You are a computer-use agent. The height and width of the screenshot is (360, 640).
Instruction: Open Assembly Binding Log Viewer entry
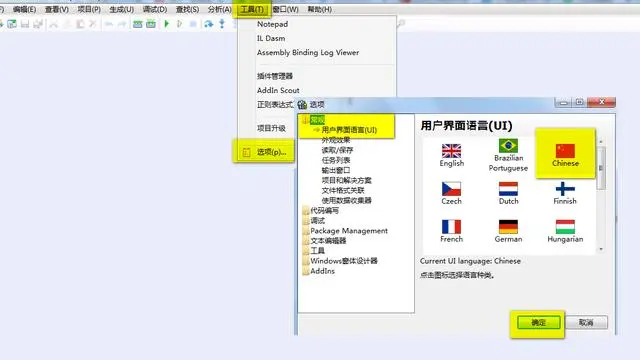(308, 53)
